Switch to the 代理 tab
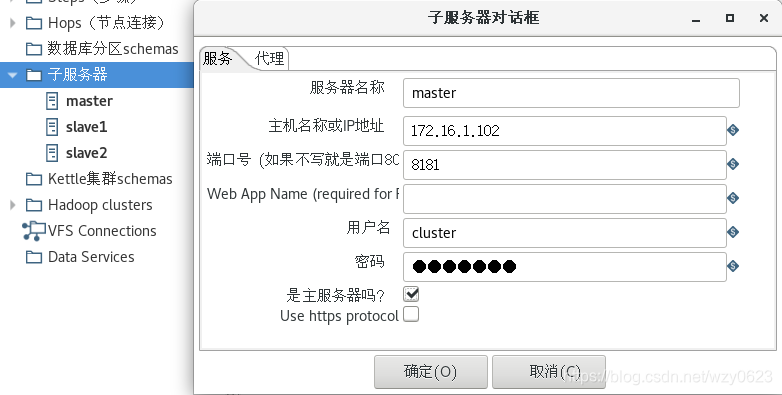 coord(269,59)
